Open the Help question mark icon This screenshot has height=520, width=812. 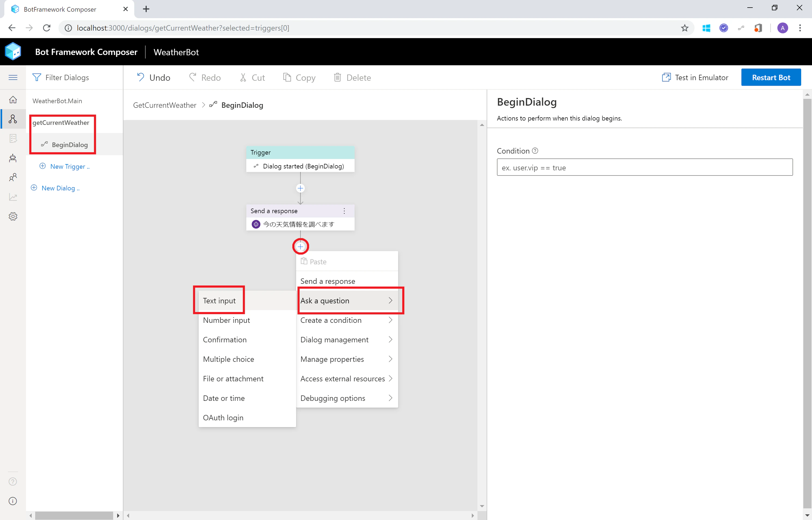[x=13, y=482]
